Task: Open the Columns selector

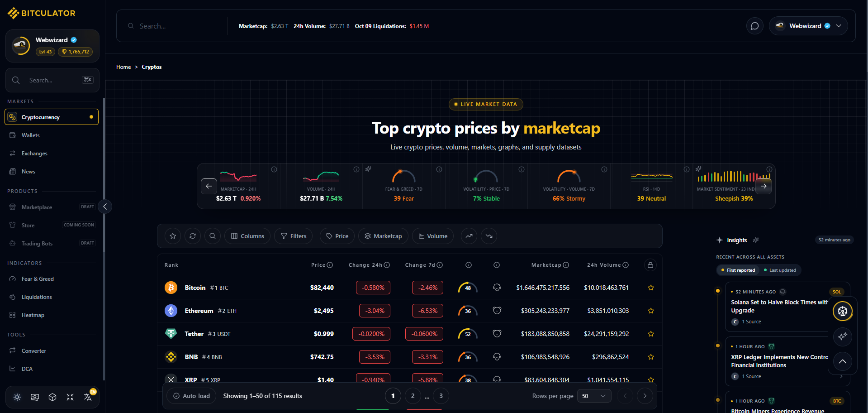Action: click(247, 236)
